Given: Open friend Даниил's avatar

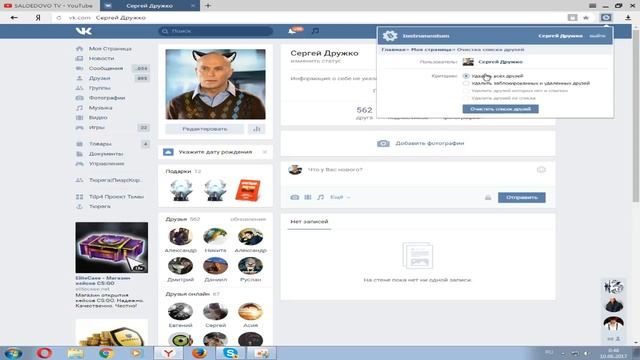Looking at the screenshot, I should pos(215,266).
